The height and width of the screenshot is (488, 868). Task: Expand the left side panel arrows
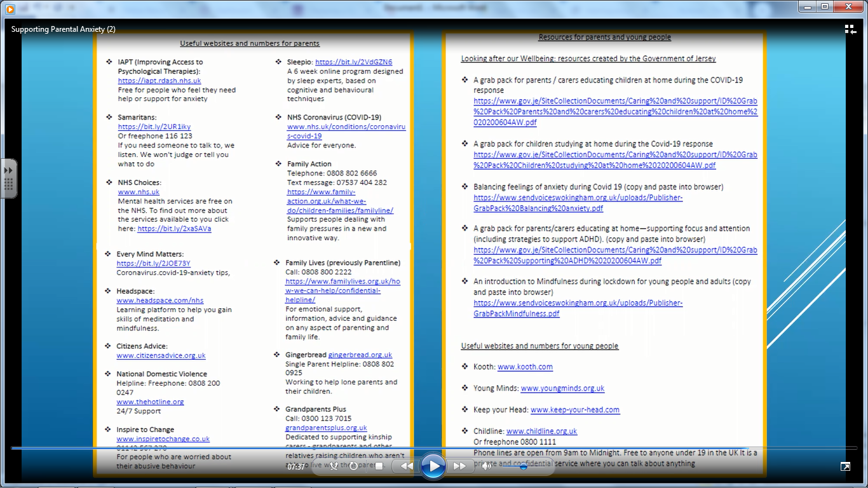(8, 170)
